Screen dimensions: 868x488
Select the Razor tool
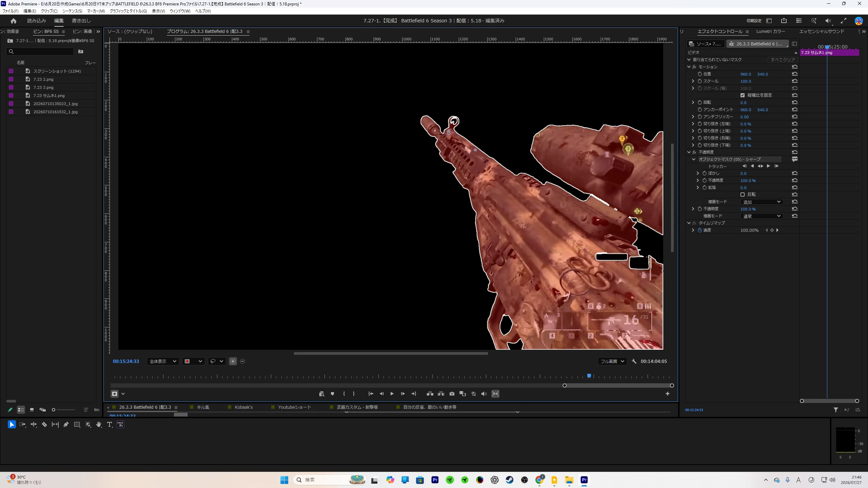[x=44, y=424]
